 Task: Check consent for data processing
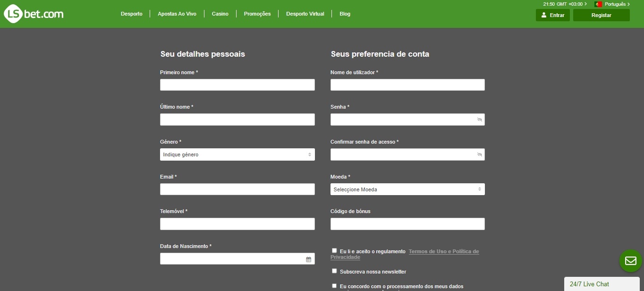pos(334,285)
